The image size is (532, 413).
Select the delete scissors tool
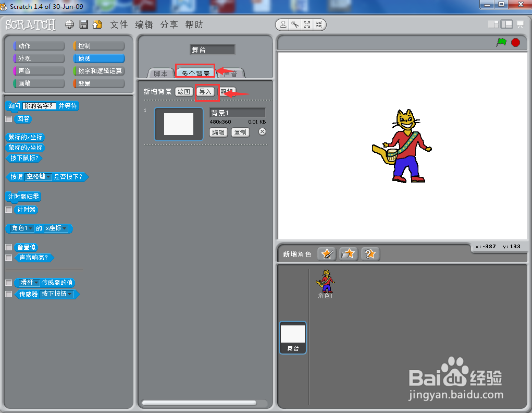(295, 25)
